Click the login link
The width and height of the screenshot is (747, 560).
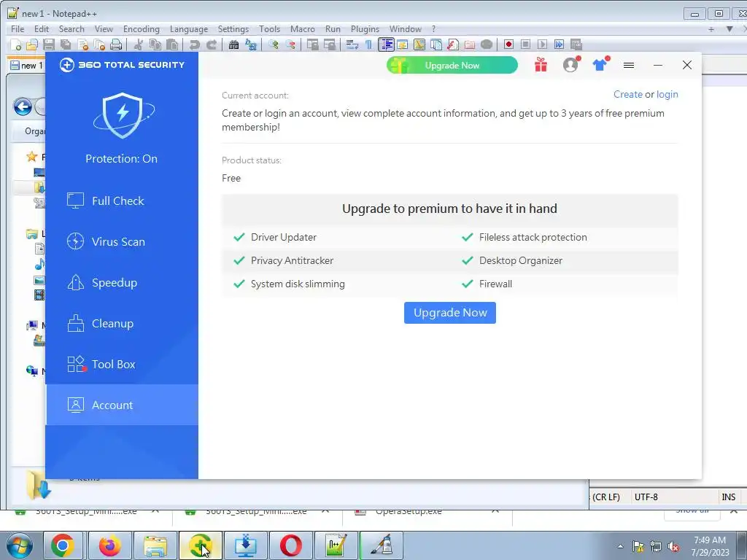[667, 94]
